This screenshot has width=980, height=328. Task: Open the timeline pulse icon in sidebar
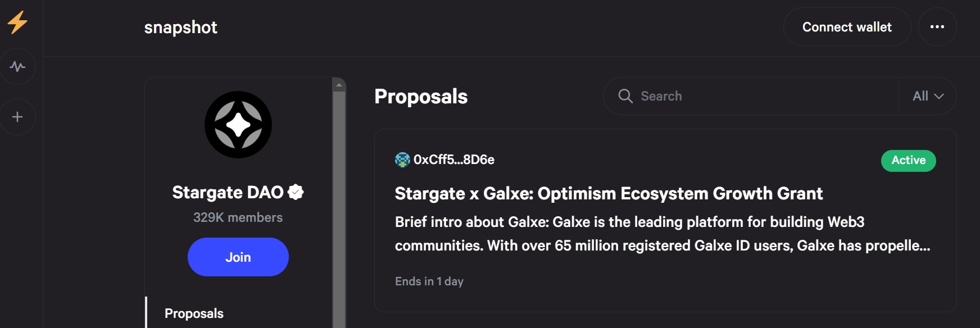point(17,67)
